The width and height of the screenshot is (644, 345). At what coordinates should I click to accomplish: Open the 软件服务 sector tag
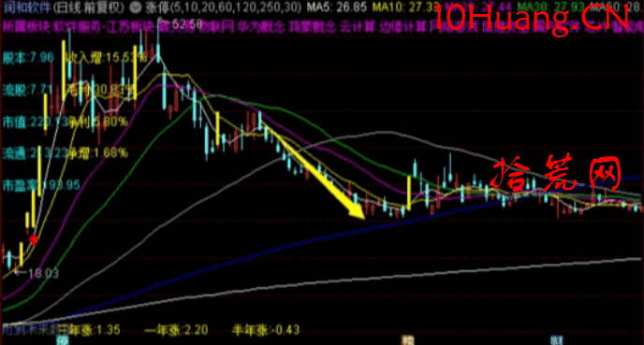coord(77,27)
